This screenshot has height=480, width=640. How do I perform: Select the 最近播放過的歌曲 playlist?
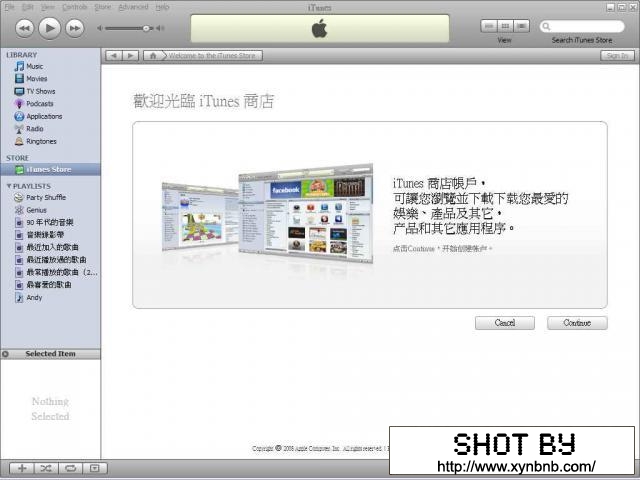(x=56, y=260)
